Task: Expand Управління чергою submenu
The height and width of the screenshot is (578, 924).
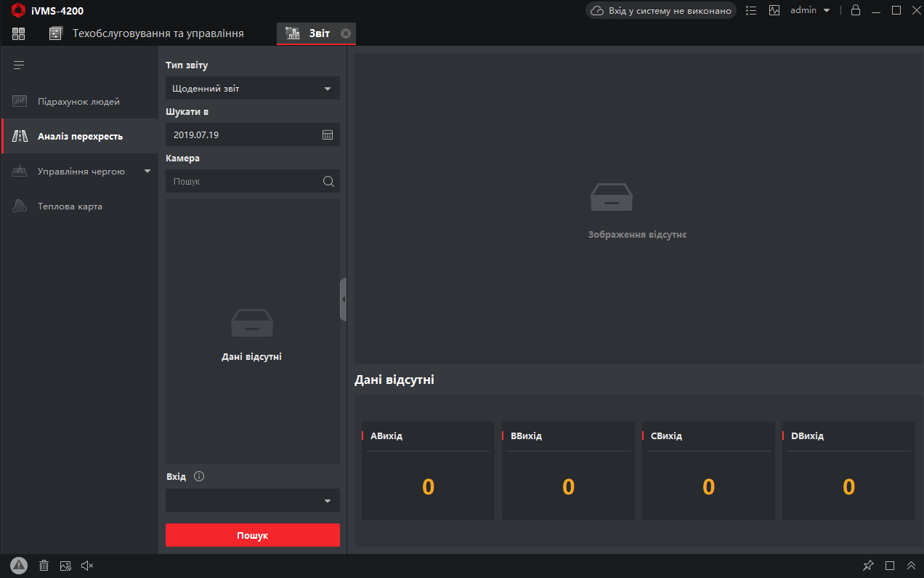Action: click(x=147, y=172)
